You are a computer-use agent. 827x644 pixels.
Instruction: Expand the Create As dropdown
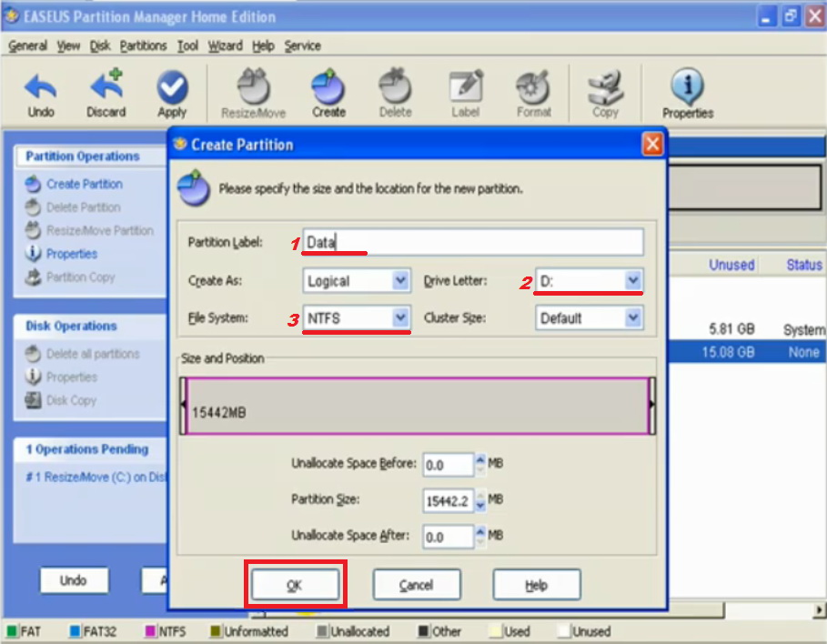pos(400,280)
